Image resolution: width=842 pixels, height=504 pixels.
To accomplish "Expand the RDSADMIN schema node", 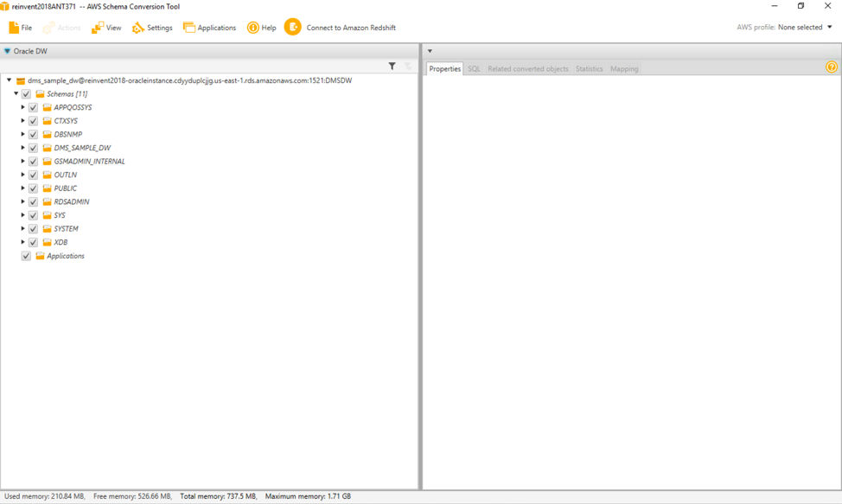I will click(23, 201).
